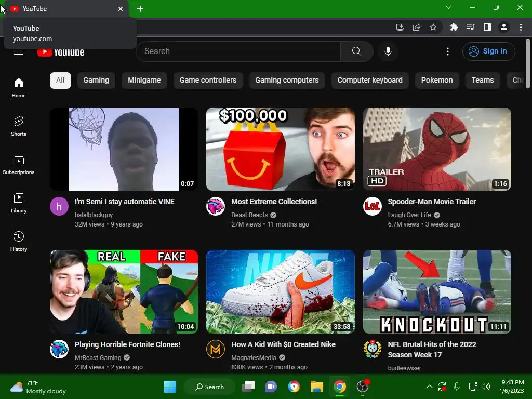The image size is (532, 399).
Task: Open the REAL vs FAKE Fortnite thumbnail
Action: pos(124,292)
